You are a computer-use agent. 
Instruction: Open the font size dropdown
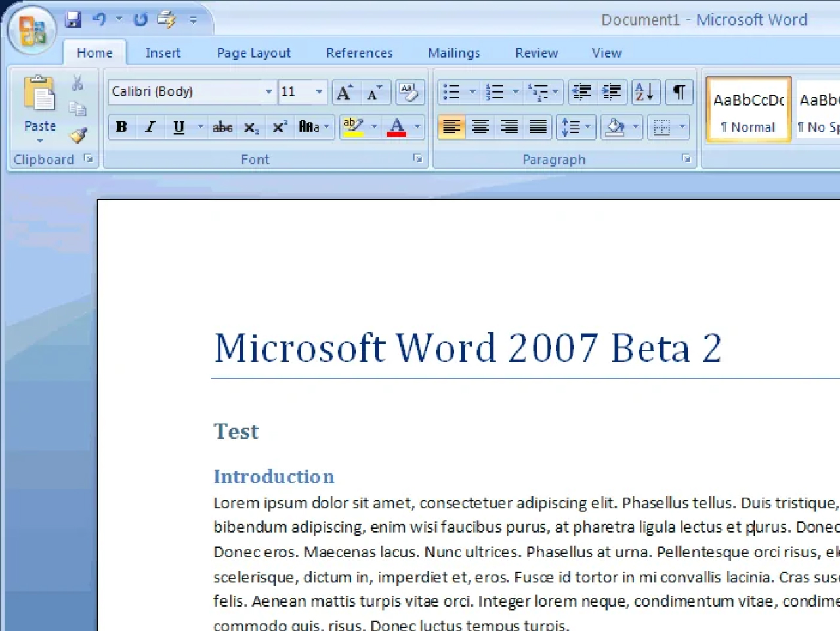[x=319, y=92]
